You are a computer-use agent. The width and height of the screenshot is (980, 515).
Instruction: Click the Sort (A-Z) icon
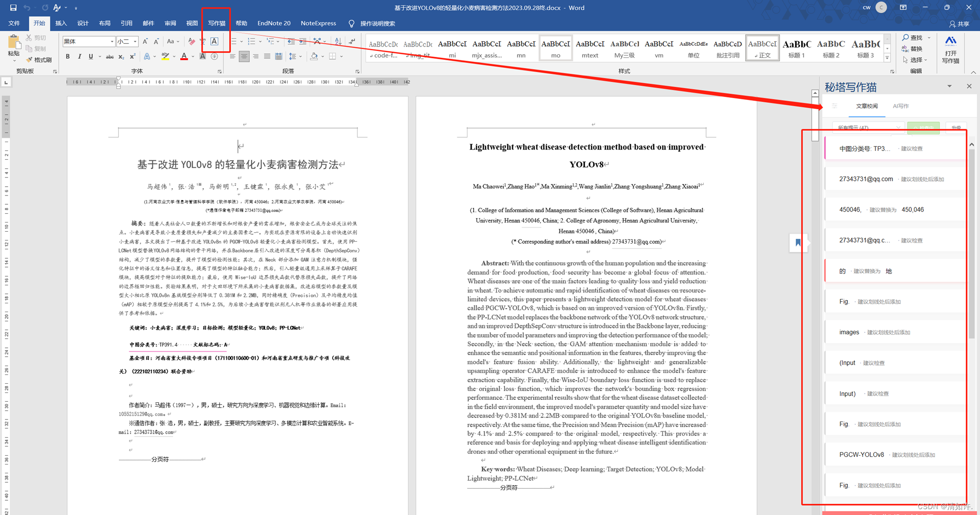pos(338,42)
